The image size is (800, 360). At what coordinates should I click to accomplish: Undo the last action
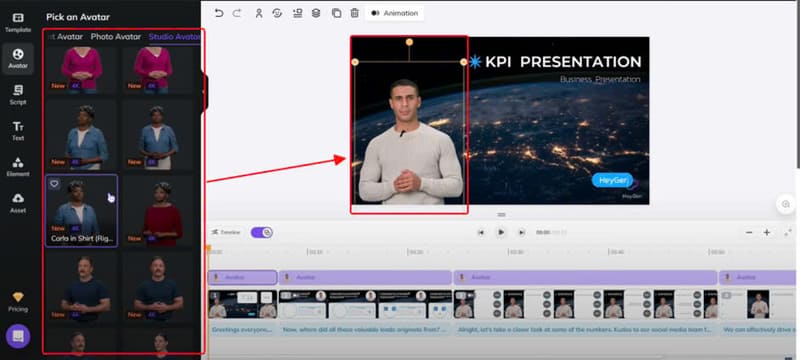tap(219, 13)
